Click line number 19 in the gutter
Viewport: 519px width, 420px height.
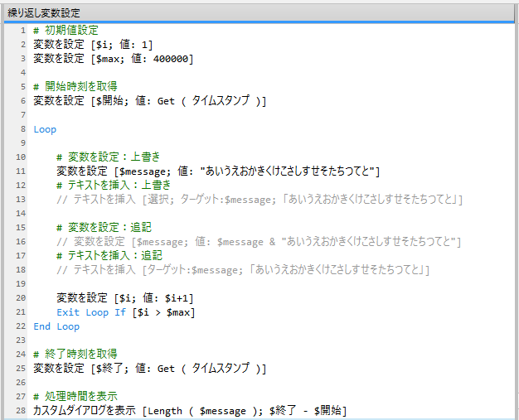[x=21, y=284]
